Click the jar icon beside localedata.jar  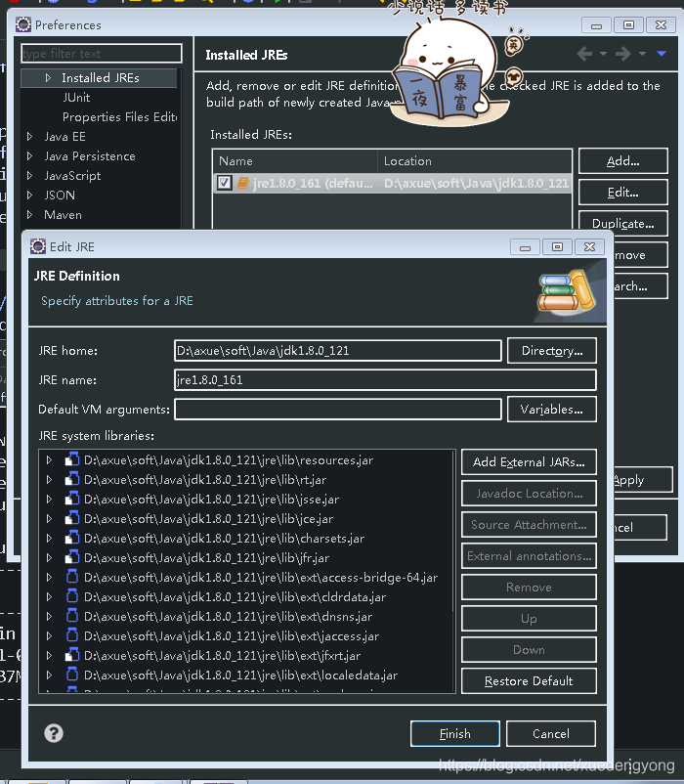click(x=72, y=674)
